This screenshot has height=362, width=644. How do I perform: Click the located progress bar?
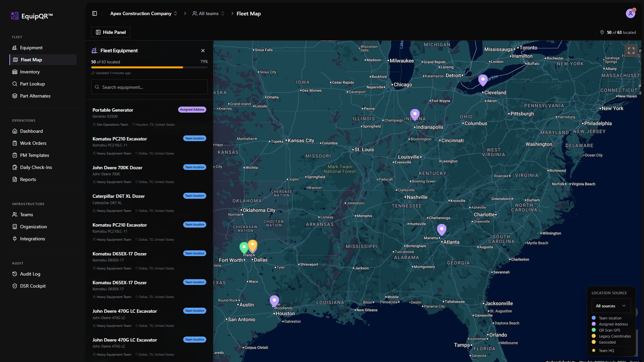pos(149,67)
